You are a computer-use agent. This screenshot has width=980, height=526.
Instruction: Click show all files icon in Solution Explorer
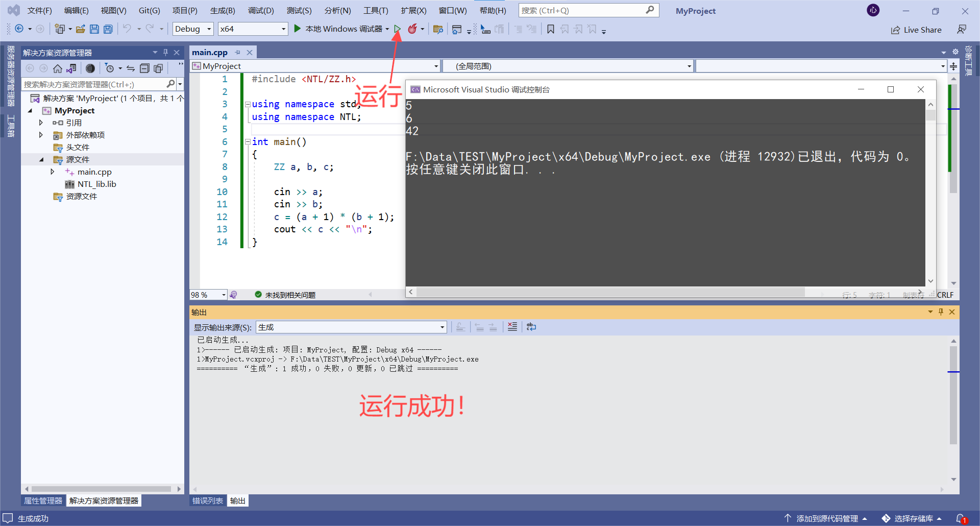158,68
